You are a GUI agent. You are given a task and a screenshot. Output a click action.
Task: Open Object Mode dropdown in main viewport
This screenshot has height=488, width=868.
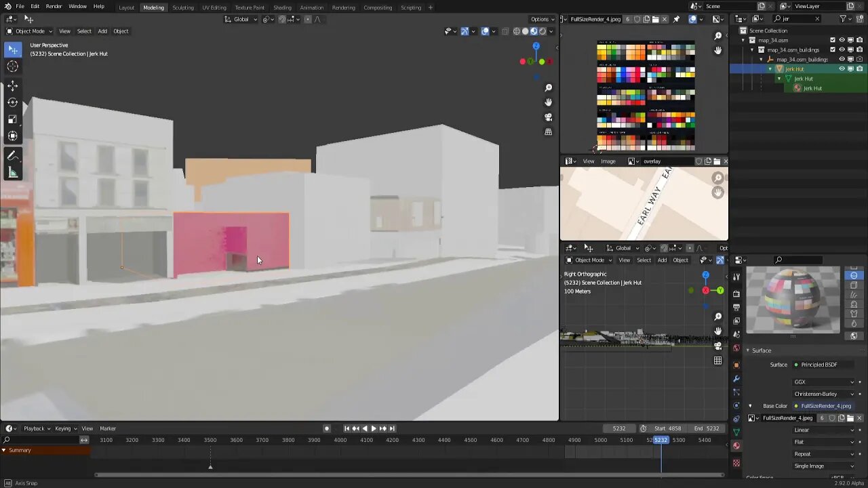[29, 31]
